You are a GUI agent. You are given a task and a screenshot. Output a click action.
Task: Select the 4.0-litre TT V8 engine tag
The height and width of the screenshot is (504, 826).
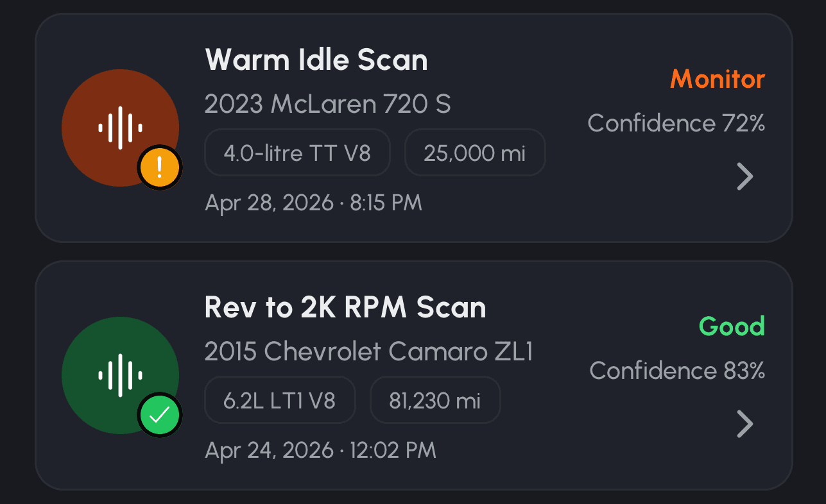[297, 153]
